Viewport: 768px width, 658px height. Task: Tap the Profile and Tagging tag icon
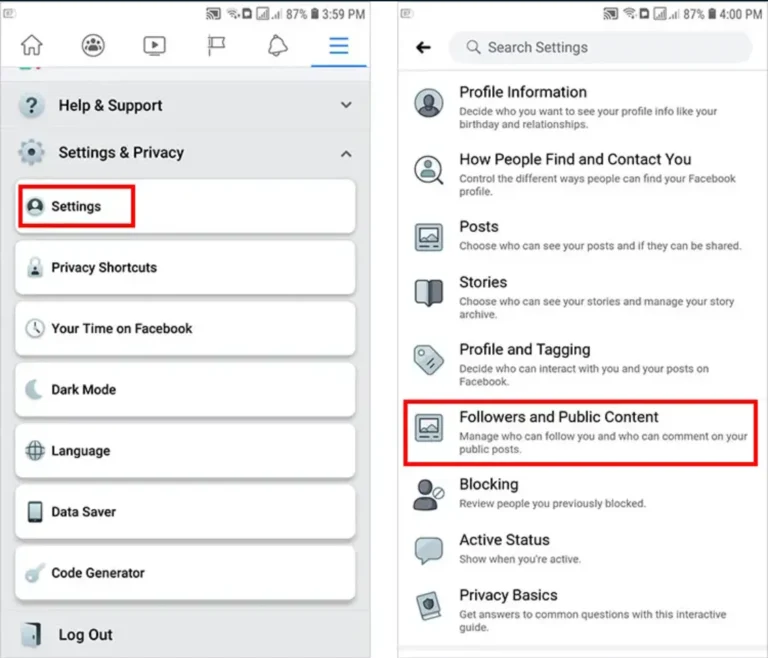[429, 359]
